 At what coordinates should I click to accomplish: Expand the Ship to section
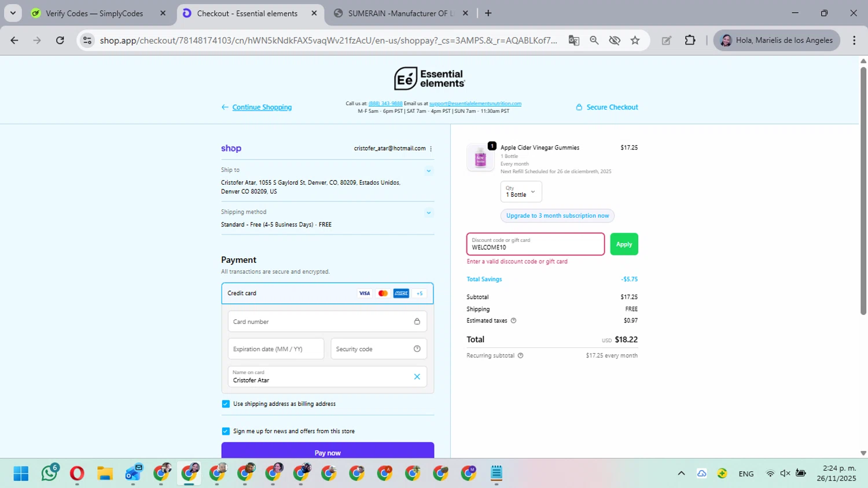pyautogui.click(x=429, y=171)
